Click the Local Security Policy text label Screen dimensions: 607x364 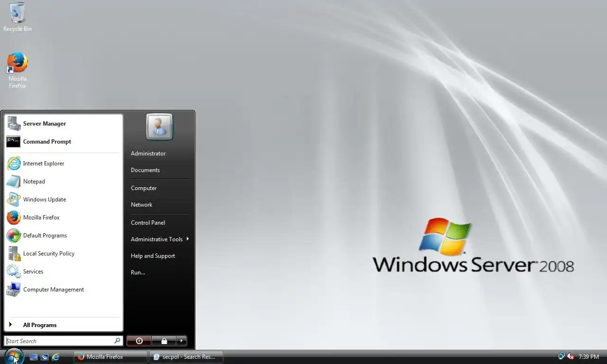[x=49, y=254]
